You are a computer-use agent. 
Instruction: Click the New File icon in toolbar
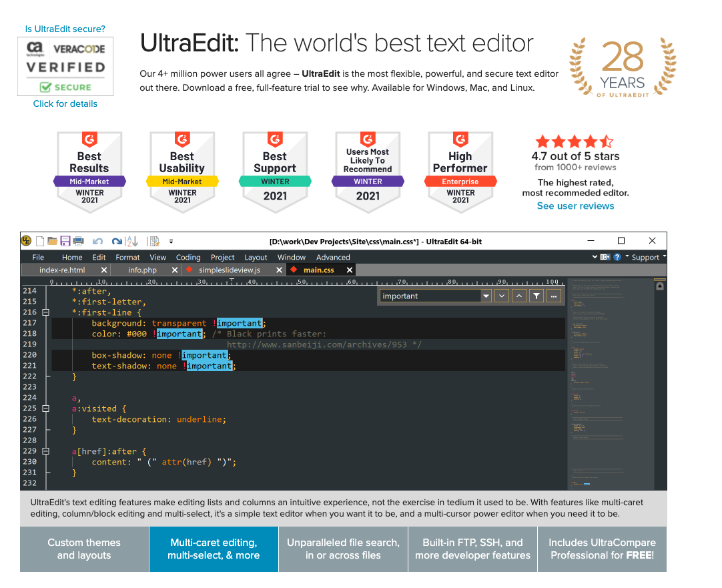point(40,241)
